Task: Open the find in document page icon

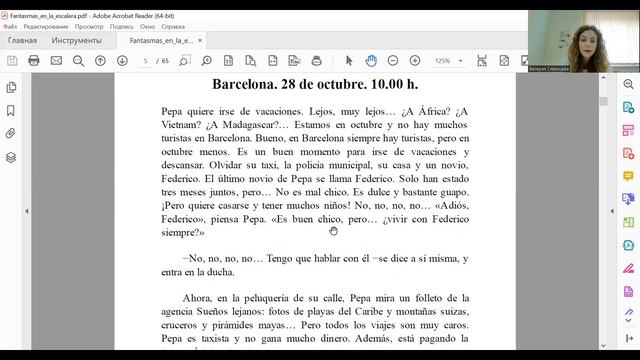Action: coord(251,61)
